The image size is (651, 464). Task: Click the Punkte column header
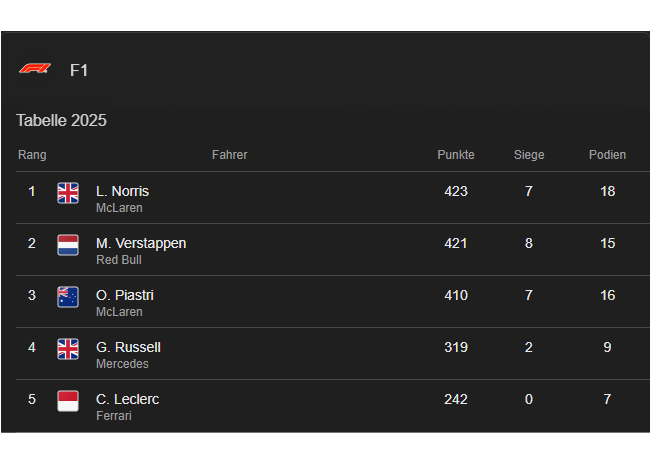click(456, 155)
